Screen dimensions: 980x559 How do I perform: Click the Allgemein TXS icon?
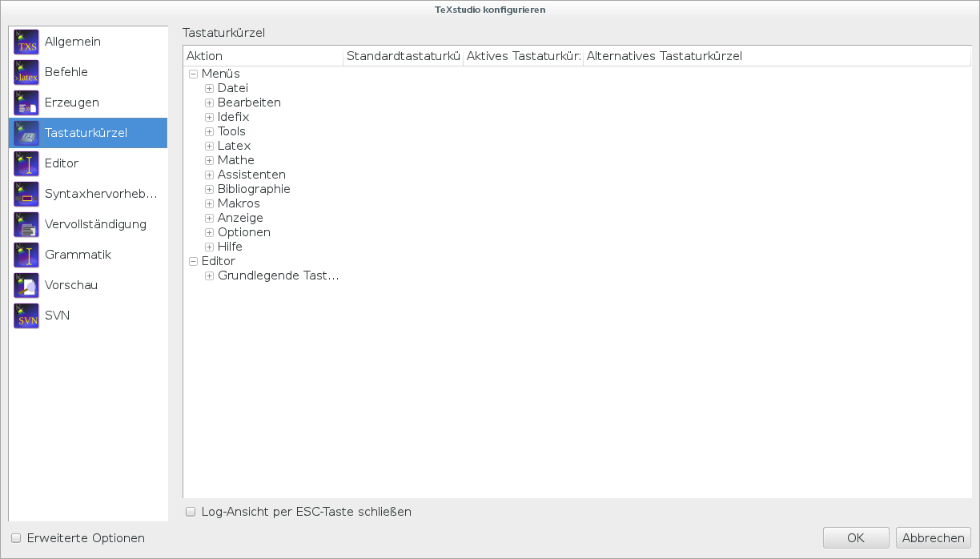pyautogui.click(x=26, y=42)
